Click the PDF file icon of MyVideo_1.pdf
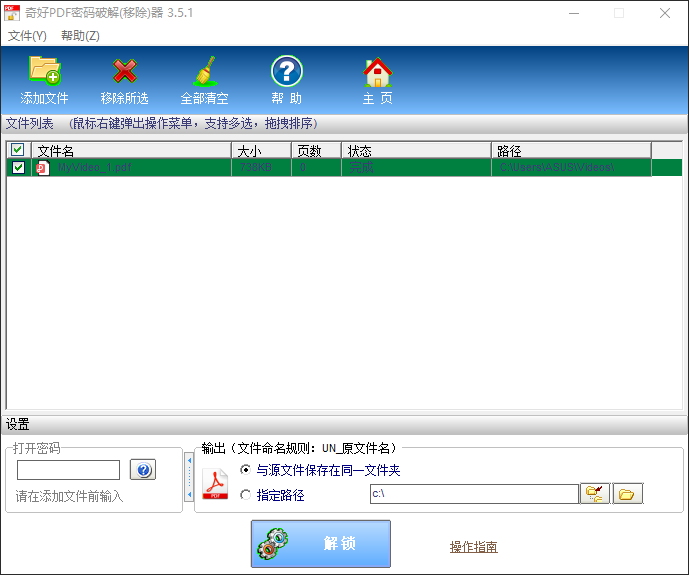This screenshot has height=575, width=689. [43, 168]
